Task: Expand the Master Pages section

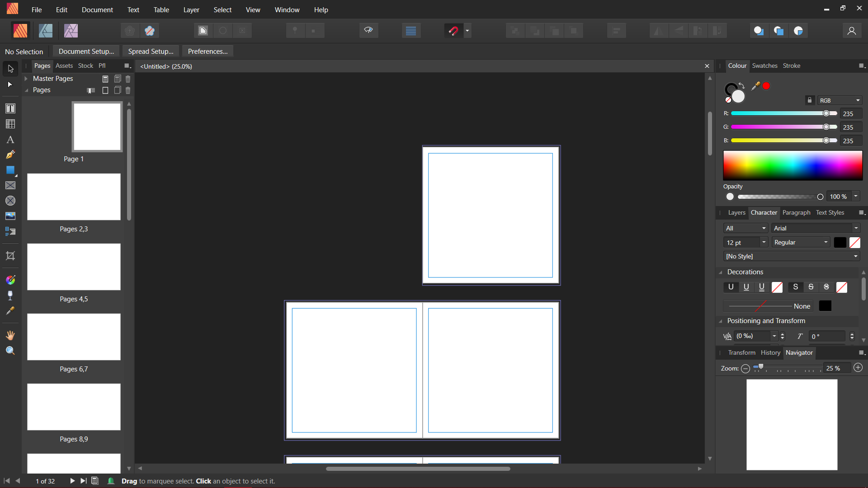Action: tap(26, 79)
